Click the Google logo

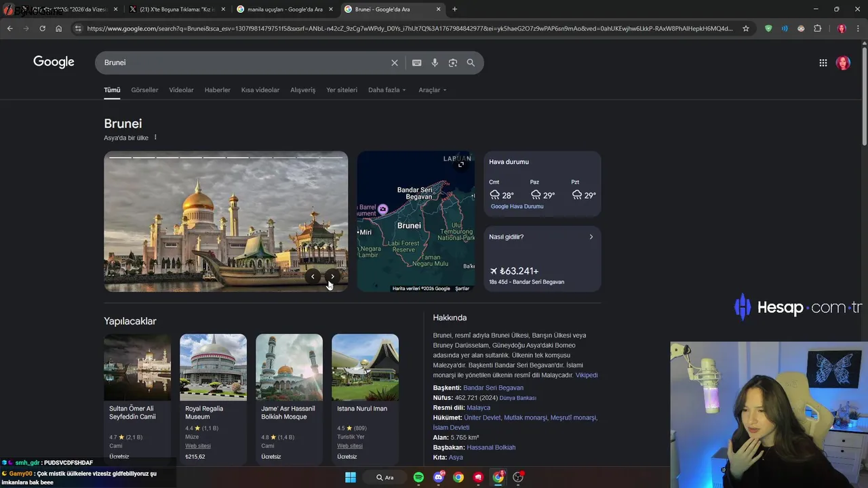(54, 62)
